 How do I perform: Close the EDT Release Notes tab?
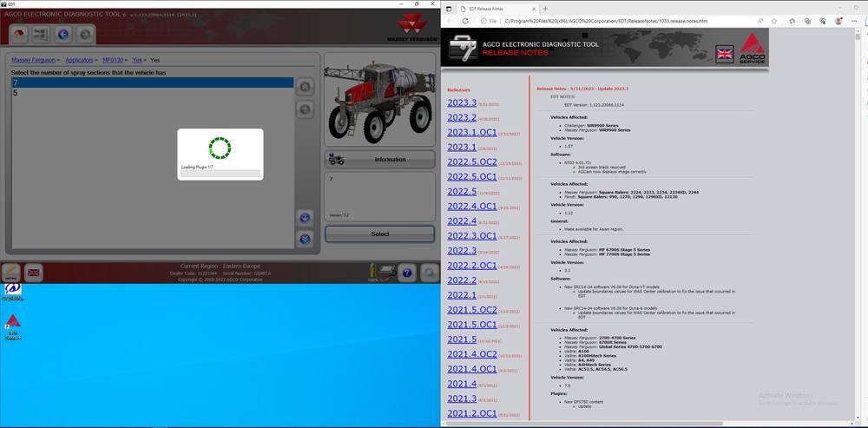click(533, 9)
